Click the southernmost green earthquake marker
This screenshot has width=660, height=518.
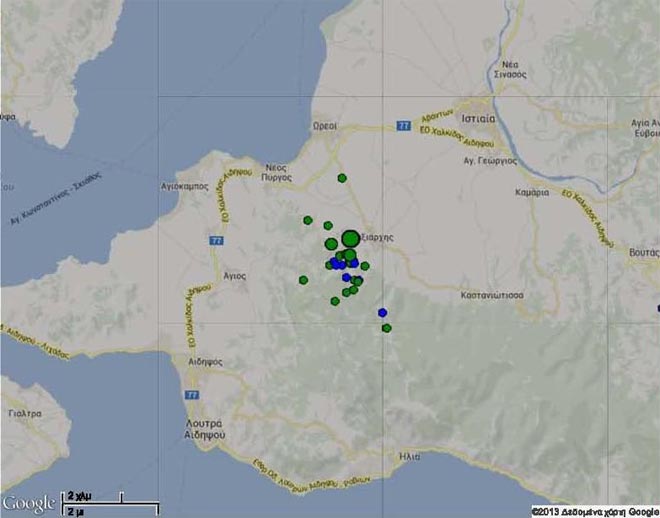(x=387, y=328)
